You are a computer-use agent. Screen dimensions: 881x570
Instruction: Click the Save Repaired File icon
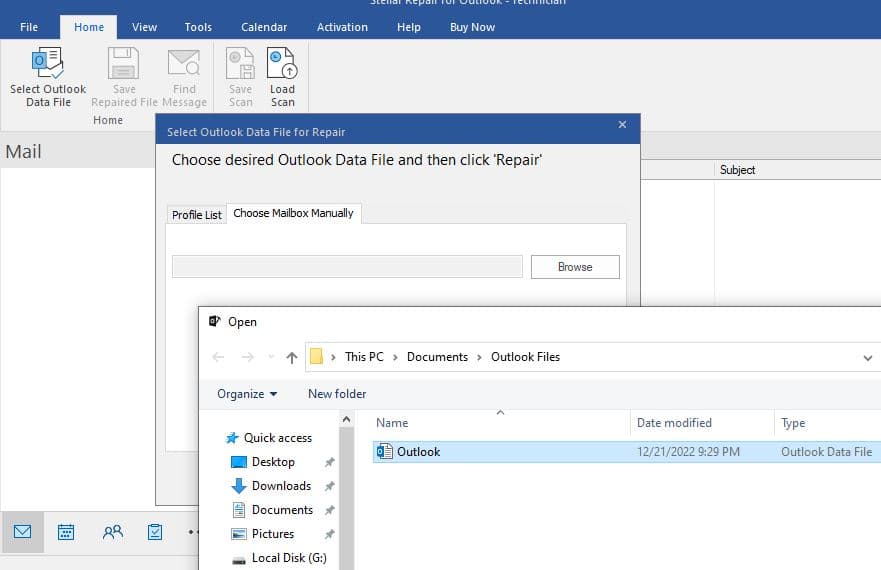tap(124, 63)
